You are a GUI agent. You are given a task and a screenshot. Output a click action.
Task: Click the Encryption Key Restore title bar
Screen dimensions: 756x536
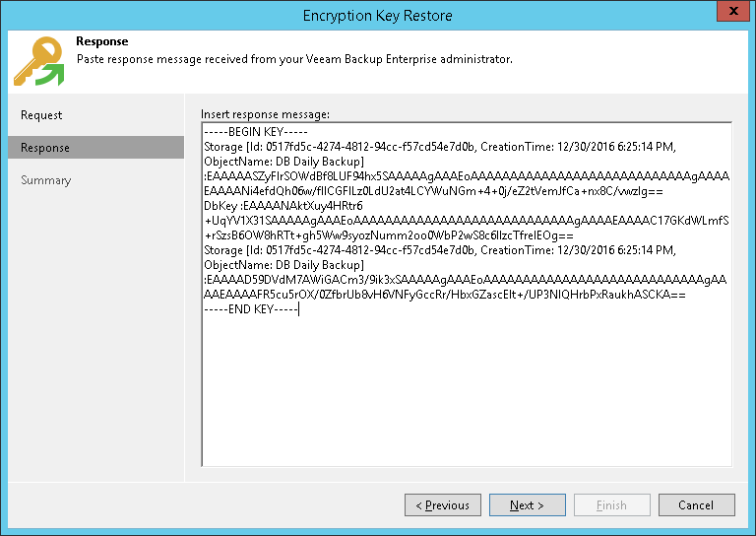click(377, 13)
